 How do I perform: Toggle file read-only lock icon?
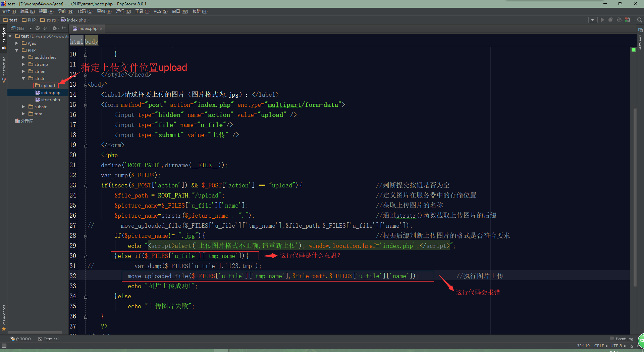632,346
